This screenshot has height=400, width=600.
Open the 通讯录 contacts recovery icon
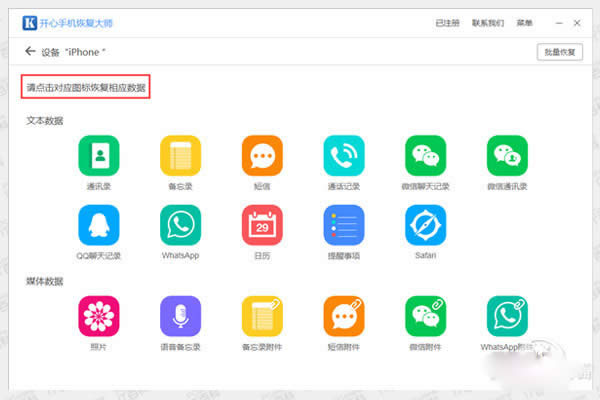point(98,156)
